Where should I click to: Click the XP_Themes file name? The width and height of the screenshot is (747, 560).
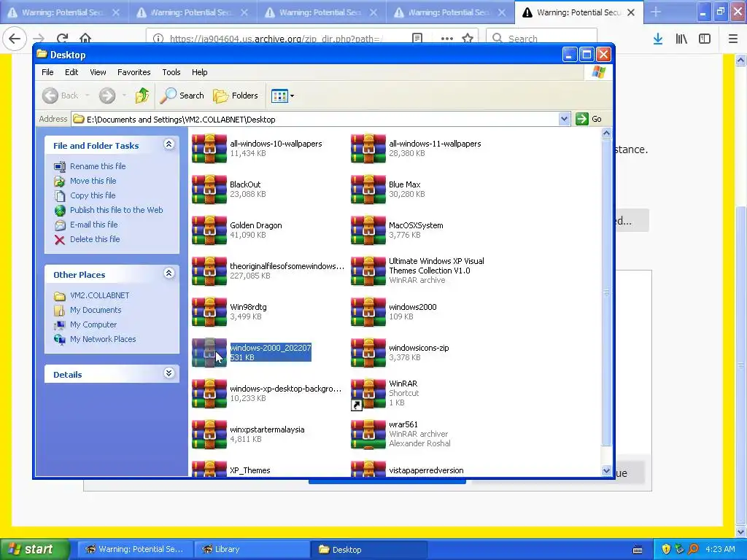click(249, 470)
